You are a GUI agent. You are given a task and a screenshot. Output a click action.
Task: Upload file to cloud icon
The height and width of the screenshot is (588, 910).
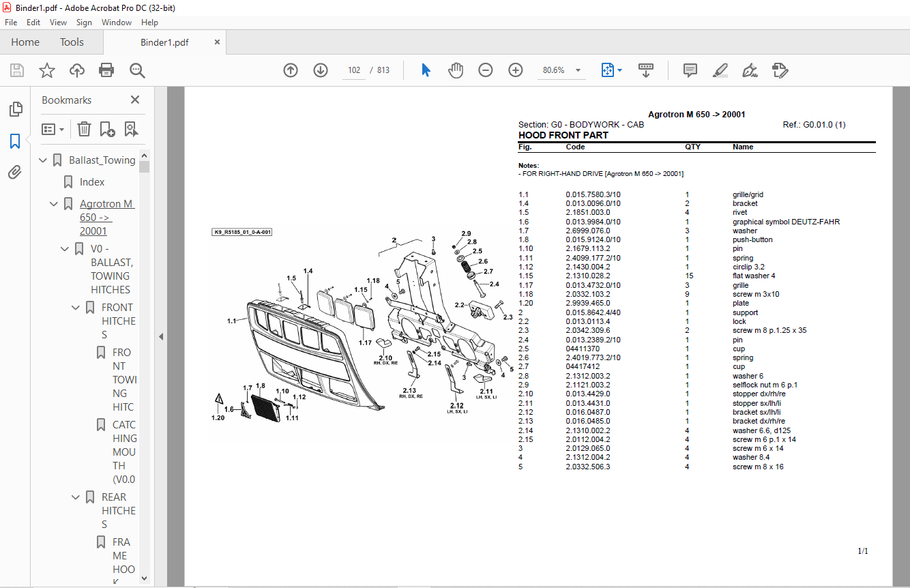tap(77, 70)
